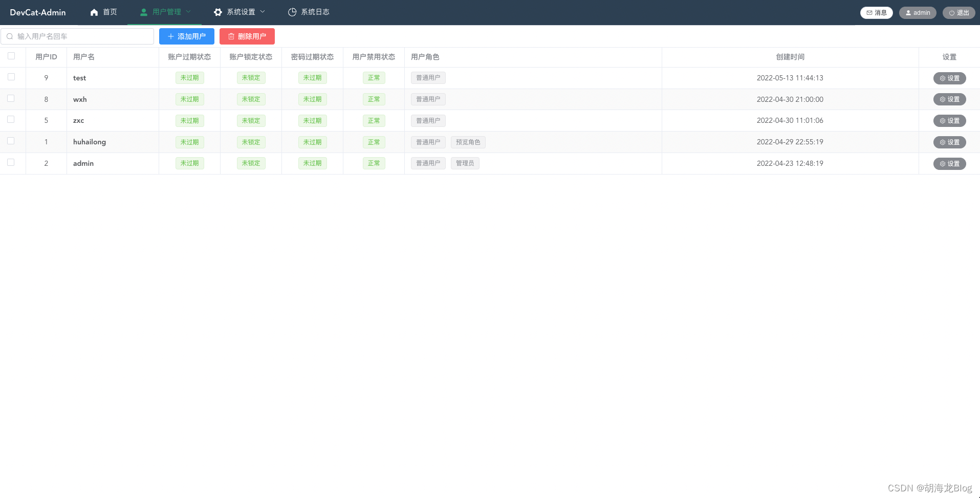This screenshot has width=980, height=498.
Task: Click the admin account button in header
Action: point(918,13)
